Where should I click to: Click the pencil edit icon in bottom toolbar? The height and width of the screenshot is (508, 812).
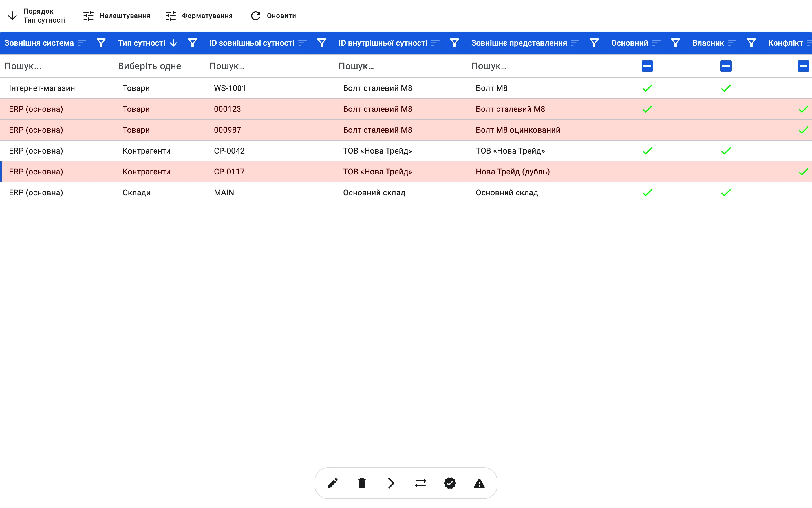(x=332, y=483)
